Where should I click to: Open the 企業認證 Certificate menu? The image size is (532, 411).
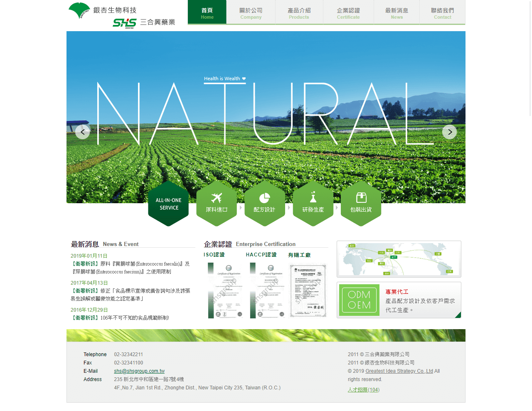click(348, 12)
